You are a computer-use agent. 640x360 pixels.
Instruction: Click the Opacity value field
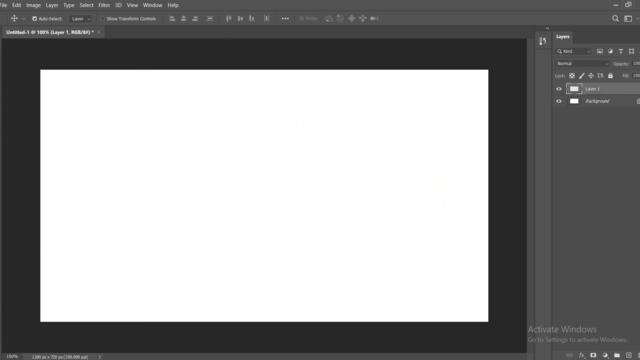[636, 64]
